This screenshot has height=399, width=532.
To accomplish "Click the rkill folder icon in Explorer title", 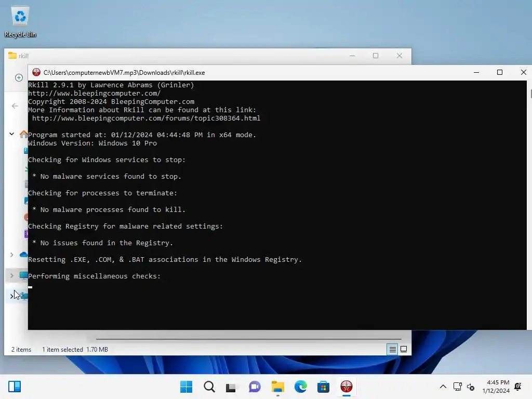I will (x=12, y=56).
